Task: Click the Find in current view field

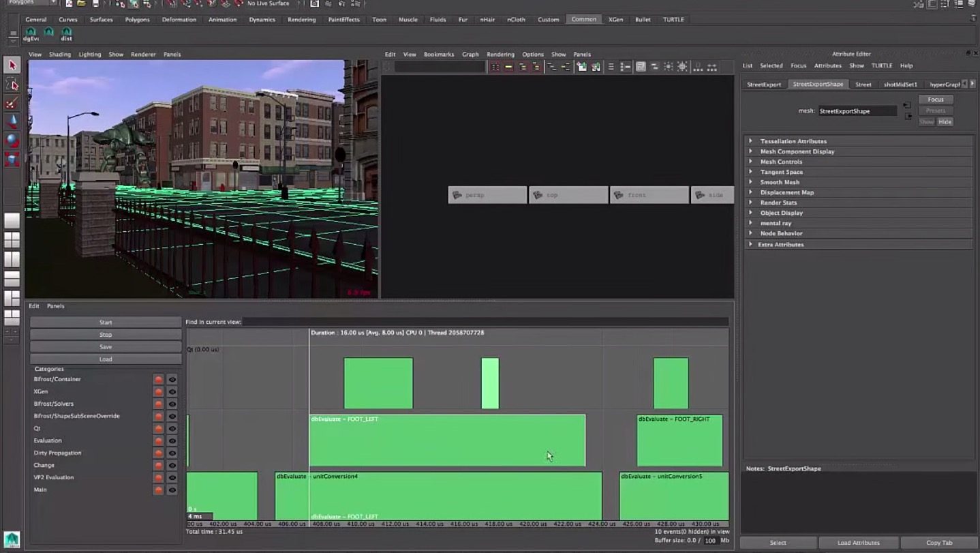Action: (485, 322)
